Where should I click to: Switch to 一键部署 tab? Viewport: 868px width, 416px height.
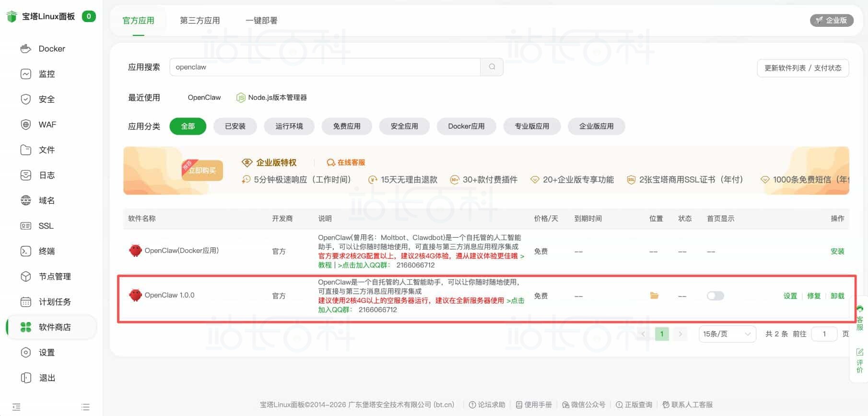pos(261,21)
